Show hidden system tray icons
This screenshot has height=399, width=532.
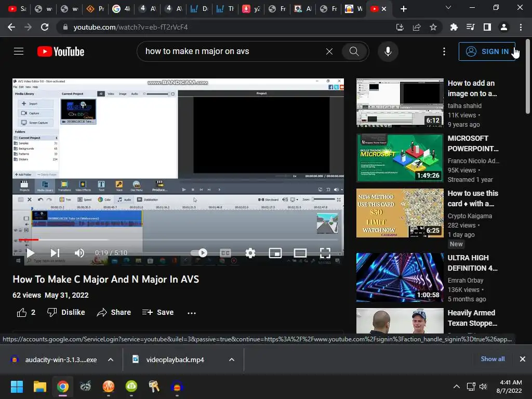457,387
